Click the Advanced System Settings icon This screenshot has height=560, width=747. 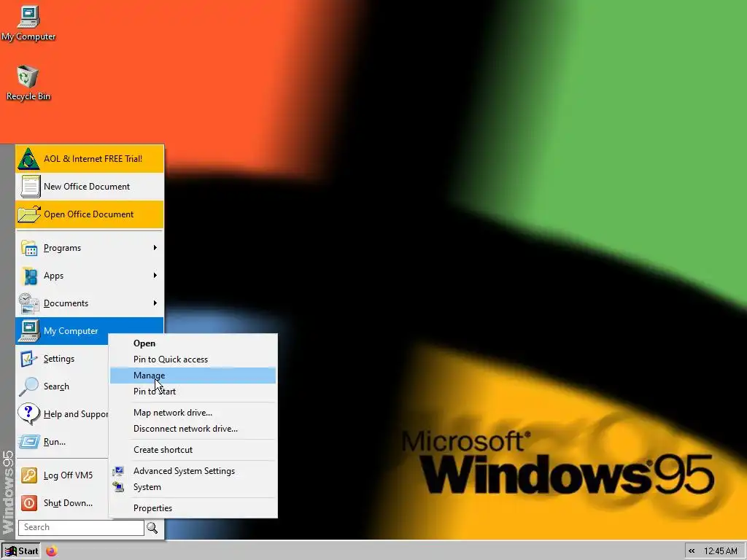pyautogui.click(x=118, y=471)
